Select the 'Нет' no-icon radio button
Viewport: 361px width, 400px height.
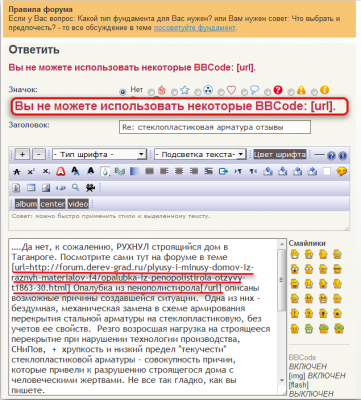[123, 91]
